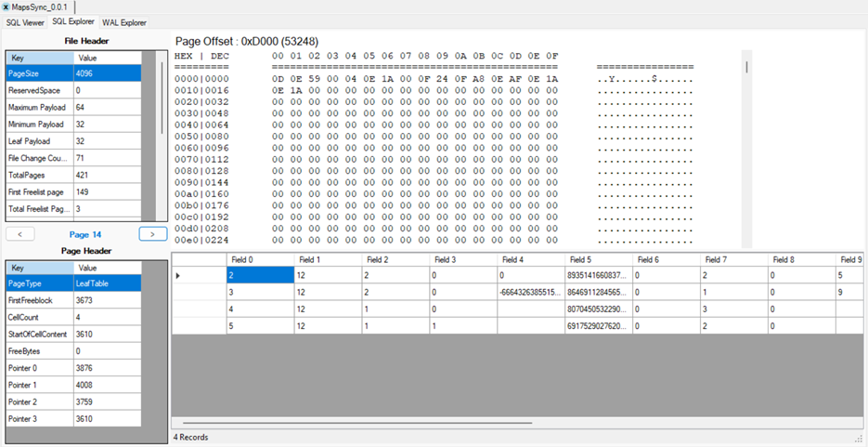Open the WAL Explorer tab
Screen dimensions: 868x447
point(123,22)
